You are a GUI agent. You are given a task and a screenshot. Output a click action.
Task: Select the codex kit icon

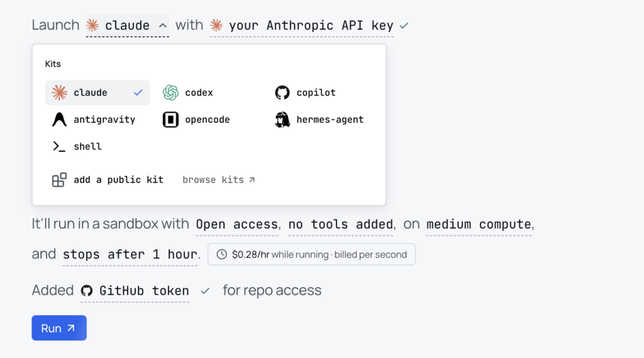pos(170,92)
